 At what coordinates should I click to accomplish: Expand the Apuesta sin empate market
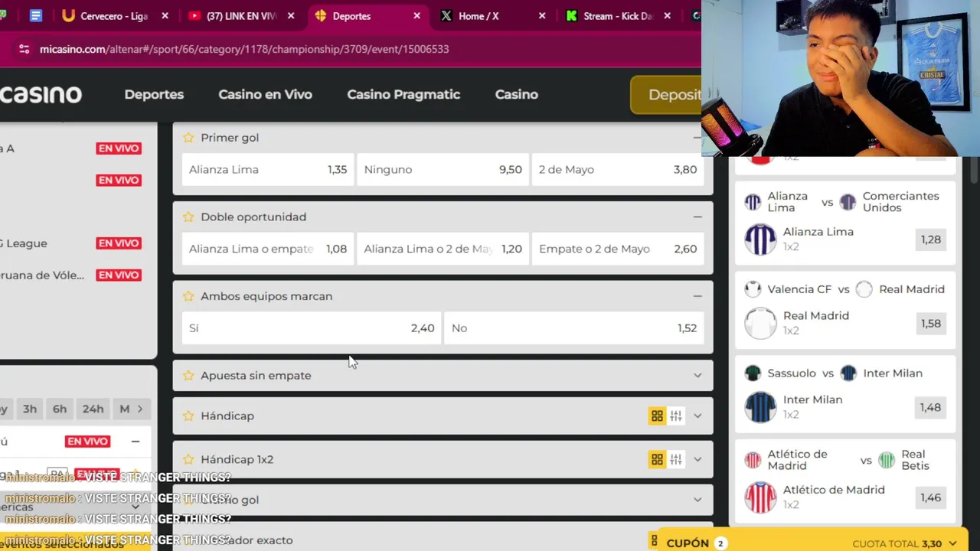[x=697, y=376]
